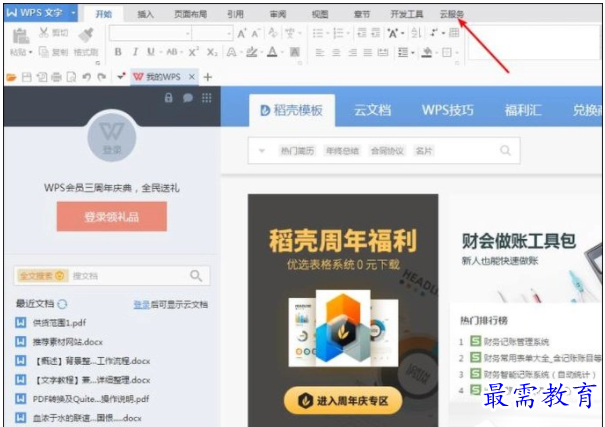
Task: Click the Chinese layout A icon
Action: pyautogui.click(x=393, y=34)
